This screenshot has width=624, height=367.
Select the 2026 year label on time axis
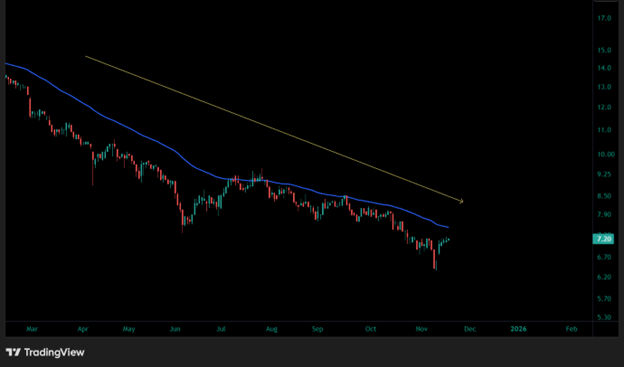tap(519, 329)
